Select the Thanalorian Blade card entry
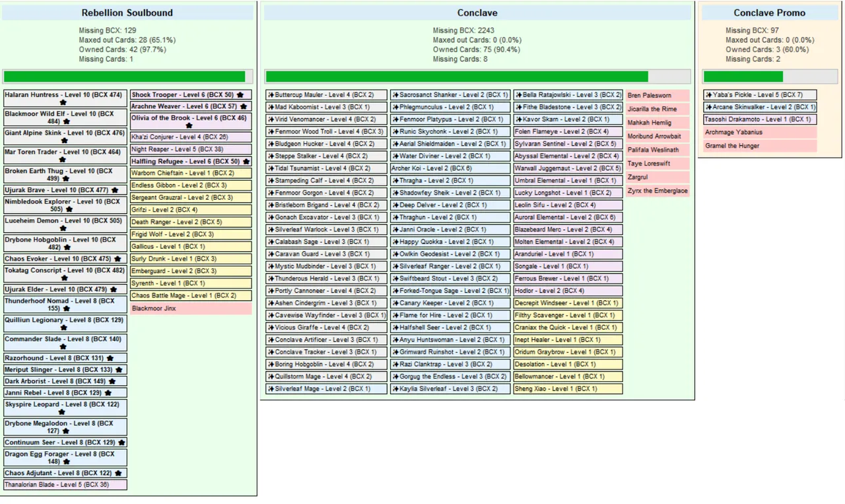The width and height of the screenshot is (845, 504). pos(65,485)
